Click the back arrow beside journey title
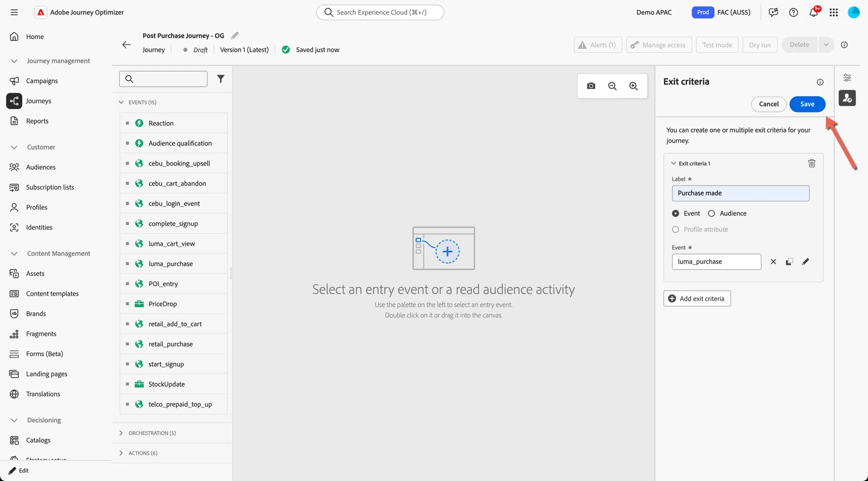868x481 pixels. click(x=126, y=45)
